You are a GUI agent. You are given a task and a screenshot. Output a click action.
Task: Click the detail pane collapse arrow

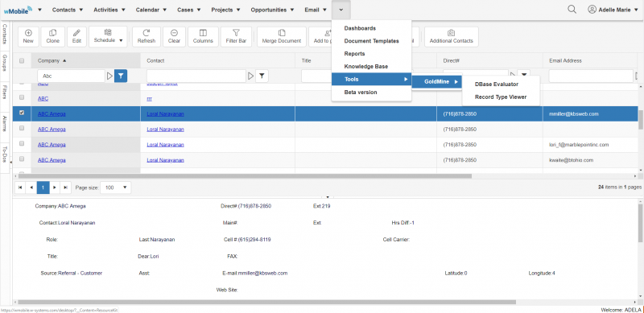[x=328, y=197]
